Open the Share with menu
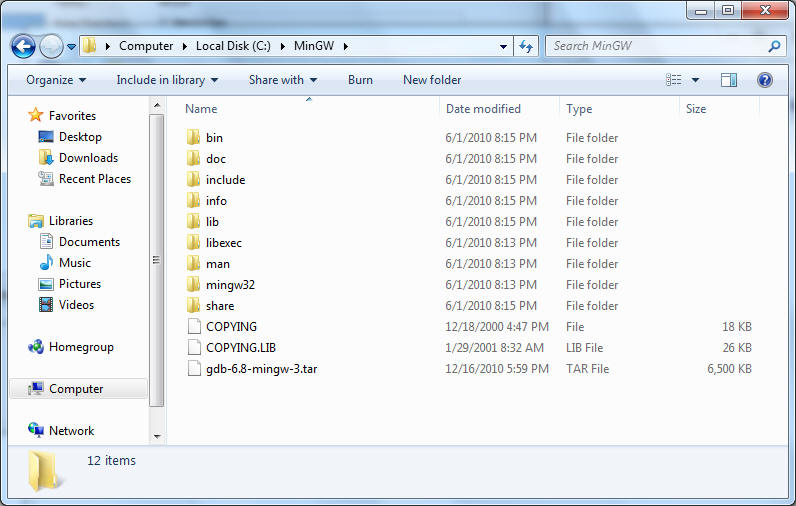The image size is (796, 506). click(x=283, y=80)
